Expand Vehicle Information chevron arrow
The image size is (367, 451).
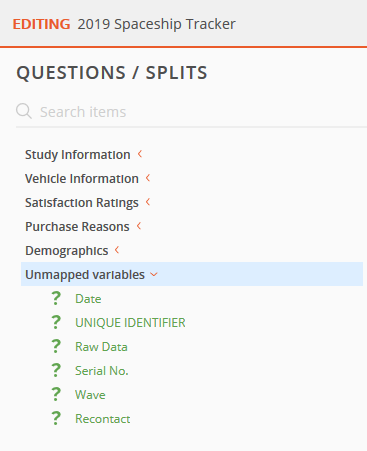[x=148, y=178]
